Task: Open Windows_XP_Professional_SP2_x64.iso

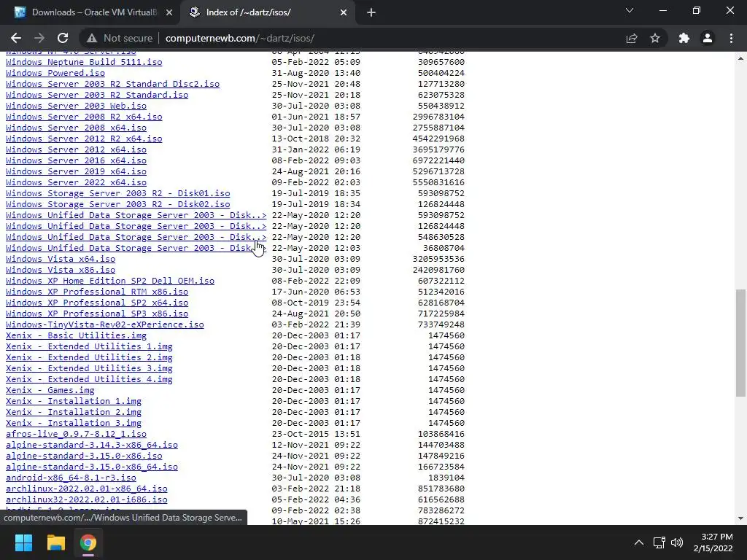Action: click(97, 303)
